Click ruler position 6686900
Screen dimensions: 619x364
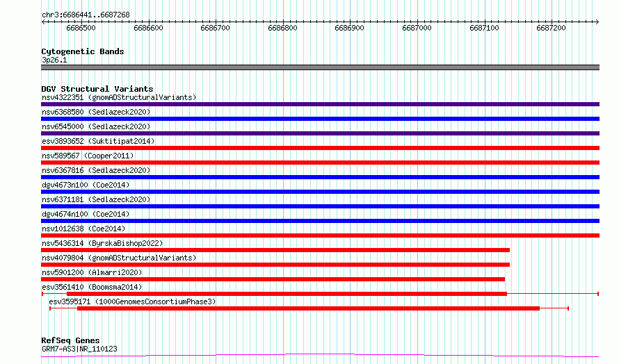click(x=349, y=28)
